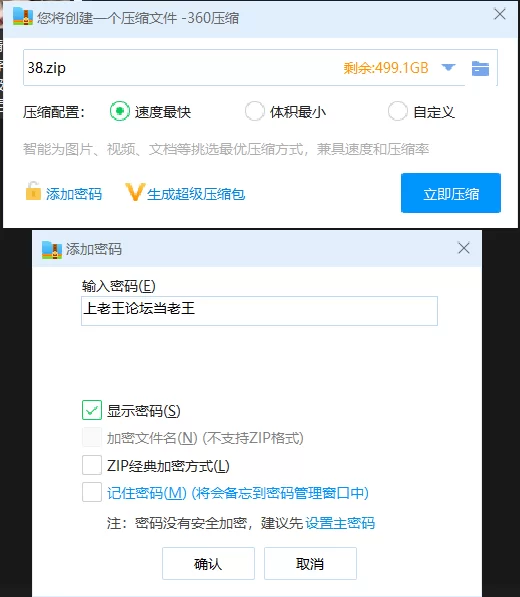This screenshot has height=597, width=520.
Task: Cancel password dialog via 取消 button
Action: (310, 563)
